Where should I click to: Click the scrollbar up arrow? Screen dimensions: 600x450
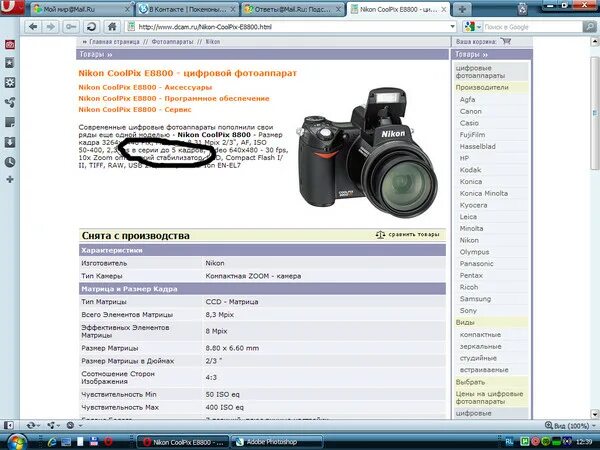click(x=595, y=41)
